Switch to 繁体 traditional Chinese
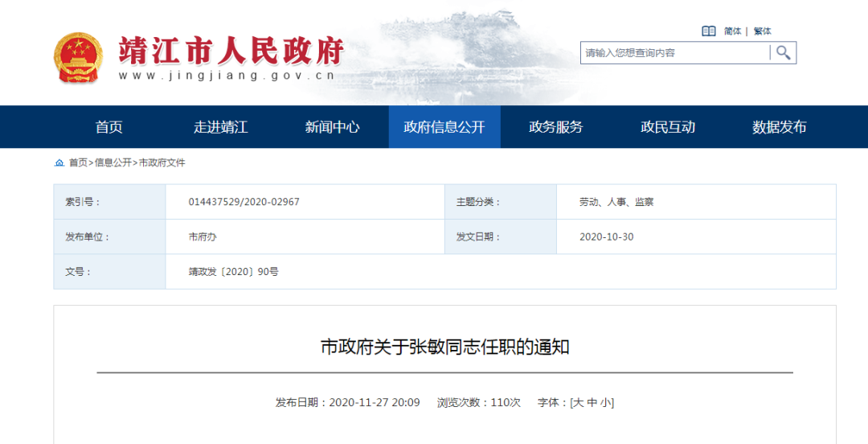The width and height of the screenshot is (868, 444). pyautogui.click(x=762, y=31)
